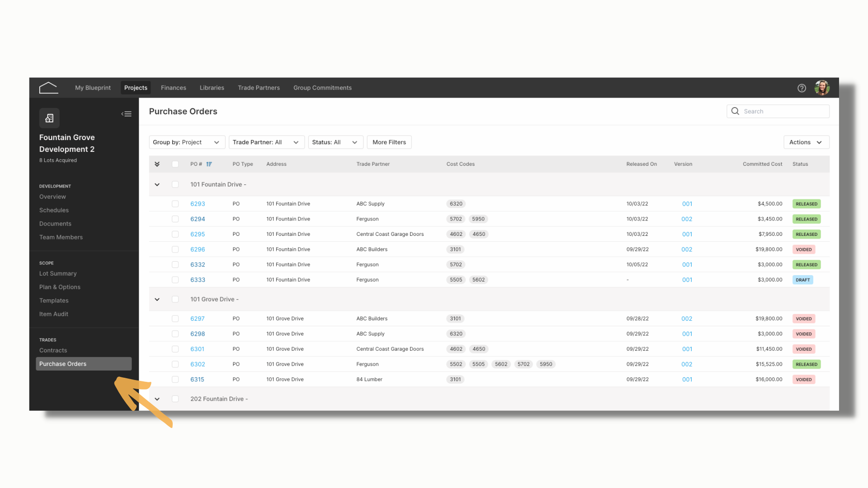Check the box for PO 6293
868x488 pixels.
tap(175, 204)
